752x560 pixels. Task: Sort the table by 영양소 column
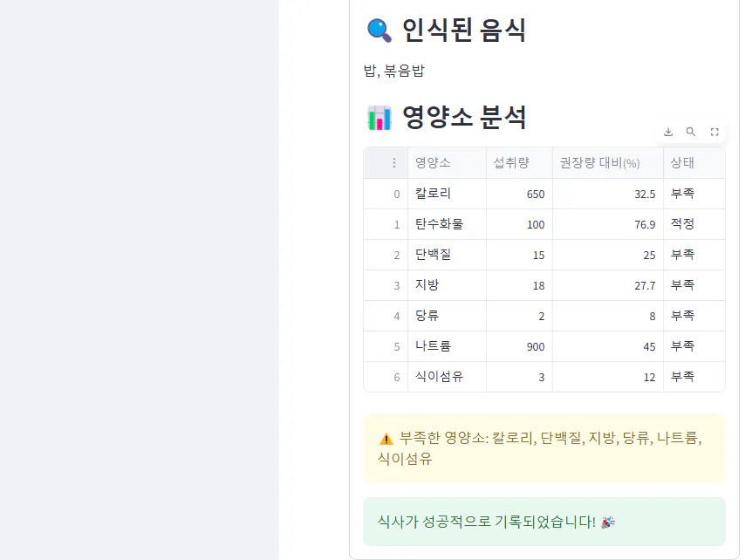432,162
